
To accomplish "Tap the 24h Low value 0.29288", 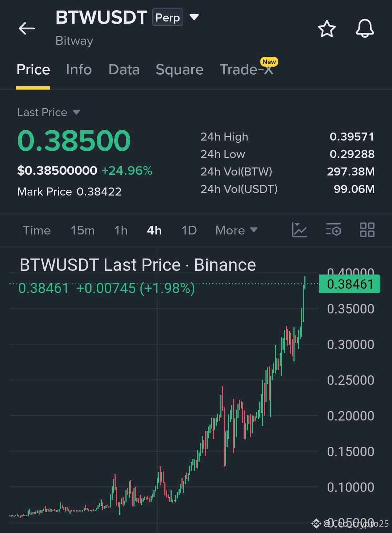I will pyautogui.click(x=352, y=154).
